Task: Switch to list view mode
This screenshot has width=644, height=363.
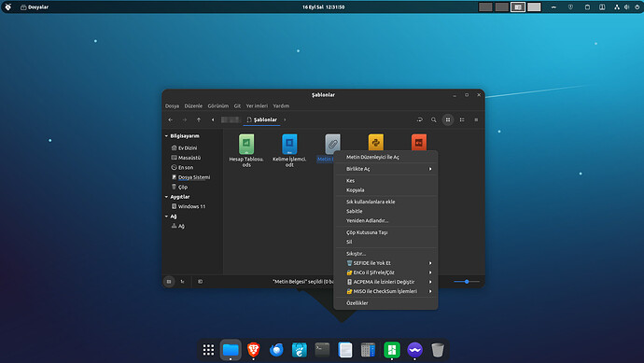Action: pyautogui.click(x=462, y=119)
